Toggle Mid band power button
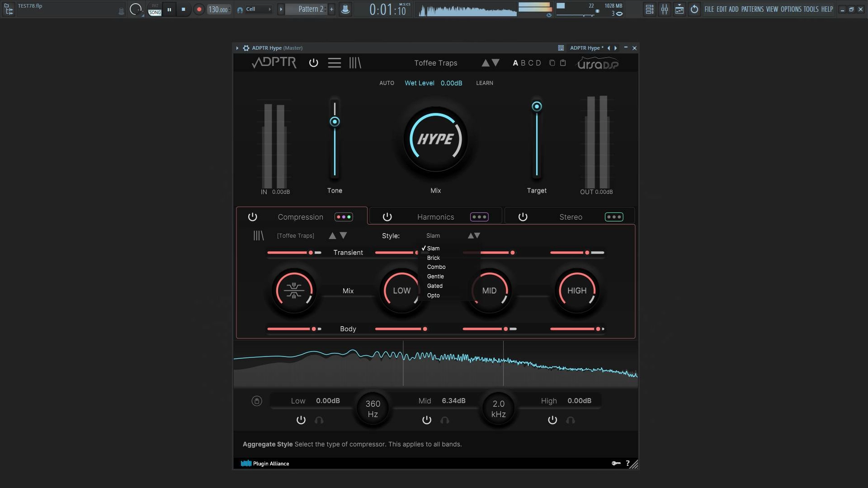868x488 pixels. click(426, 420)
